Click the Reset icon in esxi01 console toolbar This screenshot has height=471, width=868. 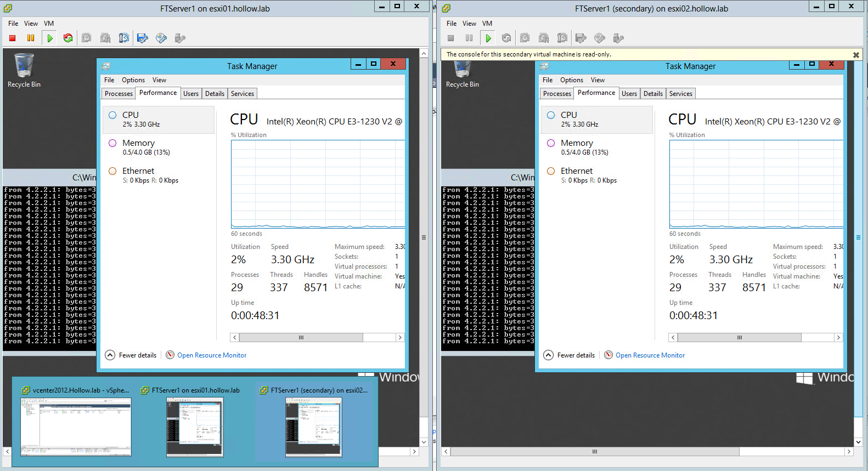coord(68,38)
